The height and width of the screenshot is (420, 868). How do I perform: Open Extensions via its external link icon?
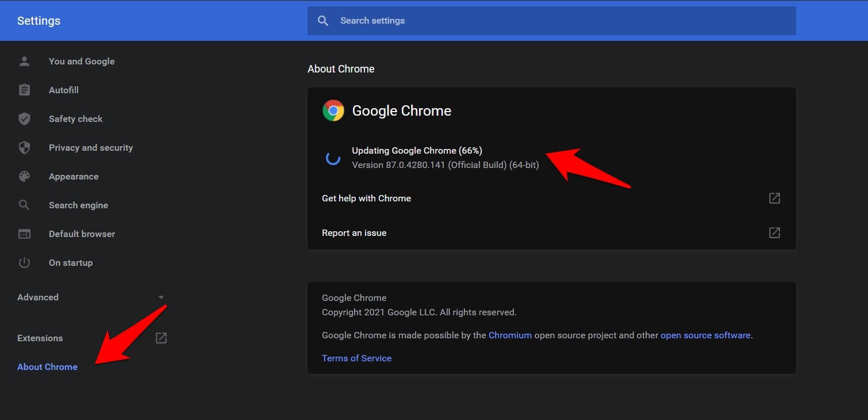(x=161, y=338)
